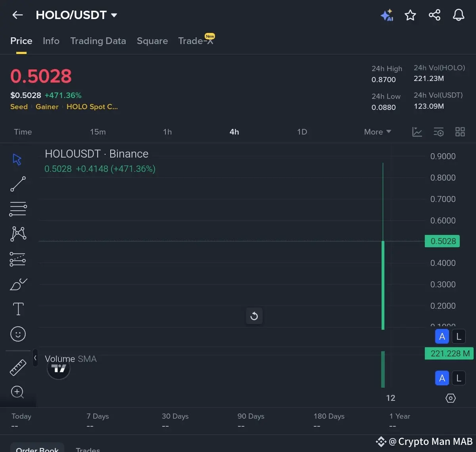
Task: Open the Square tab
Action: point(152,41)
